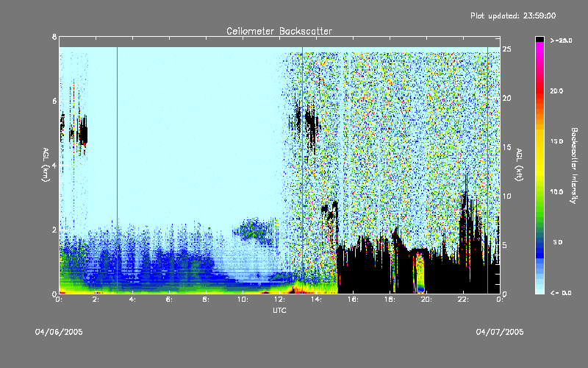The height and width of the screenshot is (368, 588).
Task: Click the "<= 0.0" colorbar label
Action: (x=561, y=293)
